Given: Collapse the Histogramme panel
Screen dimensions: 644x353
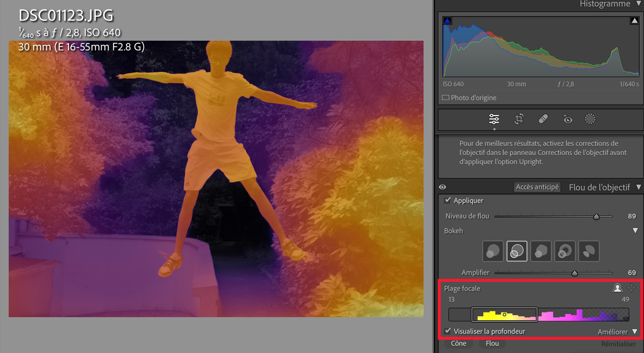Looking at the screenshot, I should (x=638, y=4).
